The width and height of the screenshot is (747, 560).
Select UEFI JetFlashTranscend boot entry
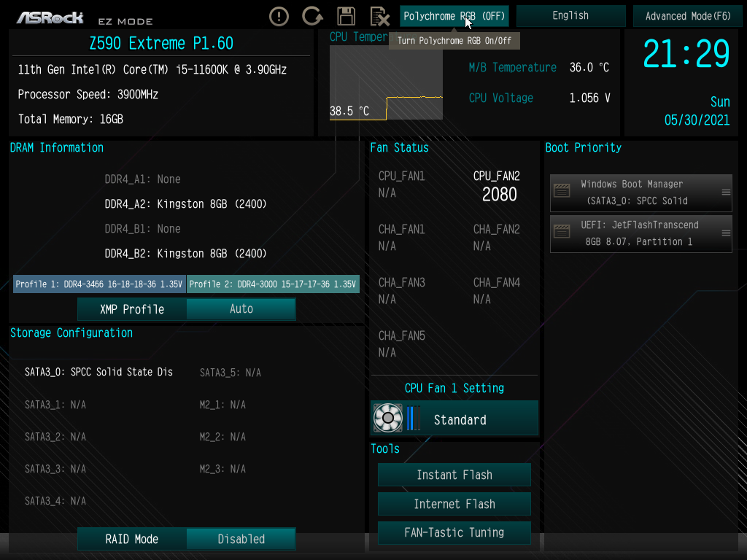pyautogui.click(x=640, y=233)
